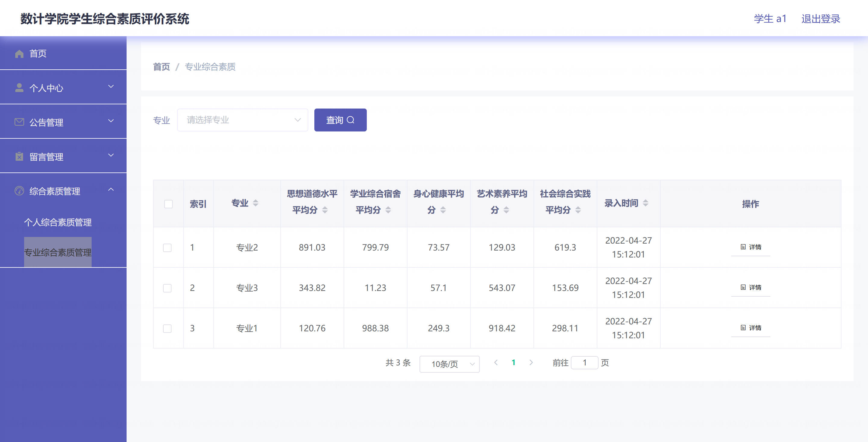
Task: Select 个人综合素质管理 submenu item
Action: (x=58, y=222)
